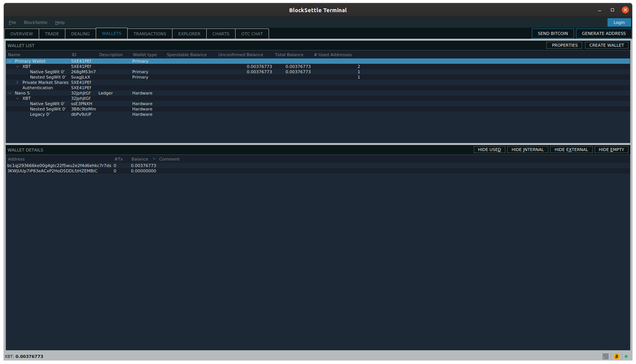Click the ID column header

pos(74,55)
